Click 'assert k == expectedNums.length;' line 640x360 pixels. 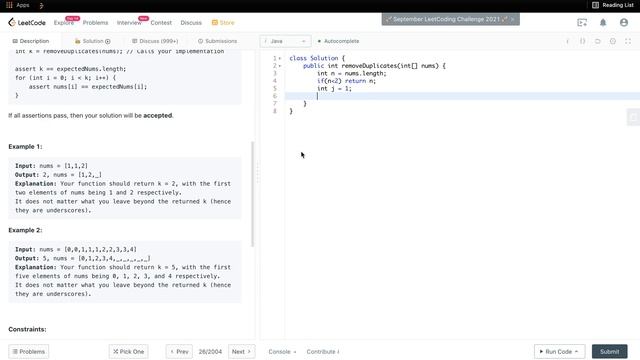pyautogui.click(x=71, y=69)
